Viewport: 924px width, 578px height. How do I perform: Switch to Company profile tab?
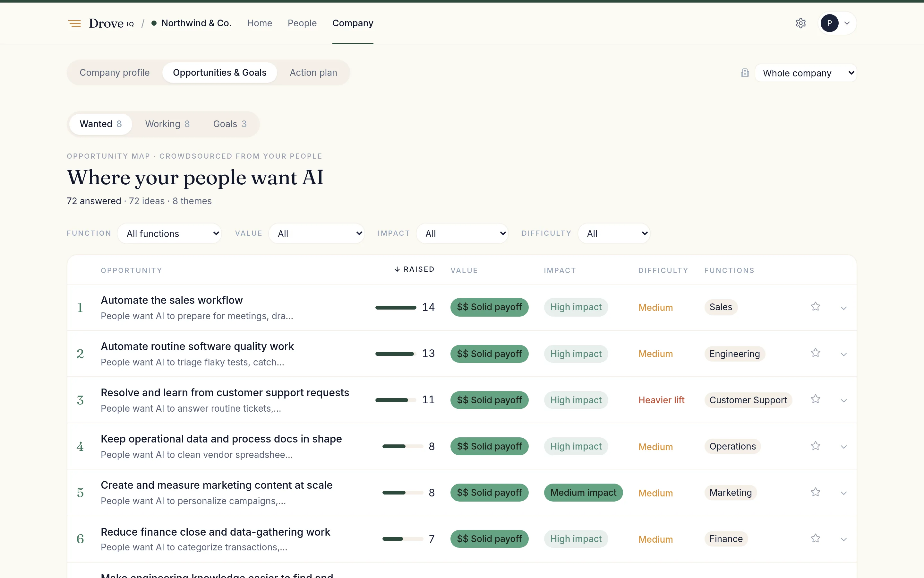click(x=115, y=73)
